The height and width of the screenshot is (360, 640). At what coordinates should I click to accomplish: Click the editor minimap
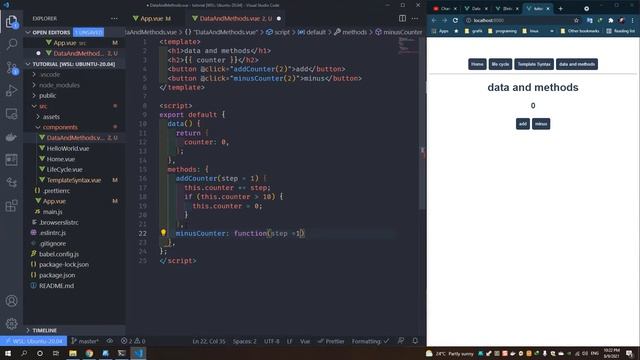click(407, 45)
